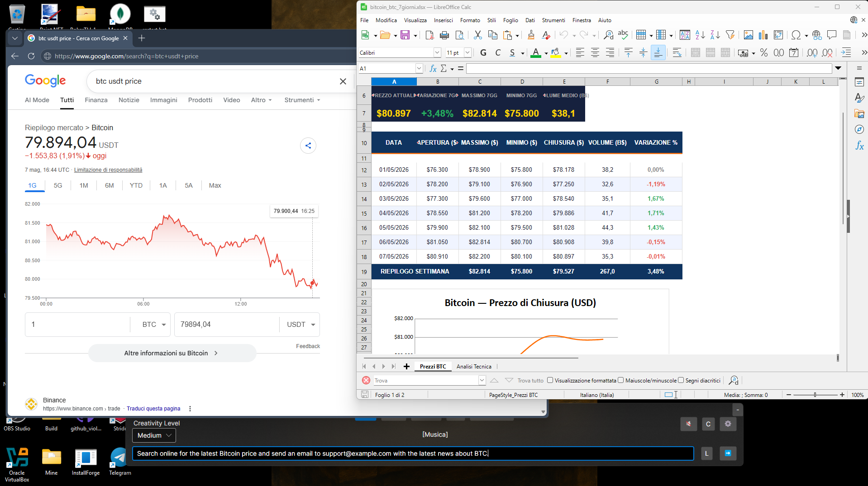This screenshot has height=486, width=868.
Task: Open the USDT currency dropdown
Action: pyautogui.click(x=301, y=325)
